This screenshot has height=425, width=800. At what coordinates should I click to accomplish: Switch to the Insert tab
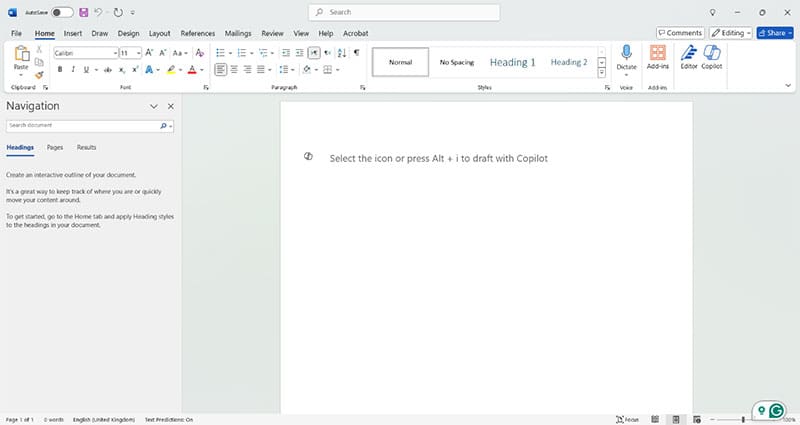73,33
